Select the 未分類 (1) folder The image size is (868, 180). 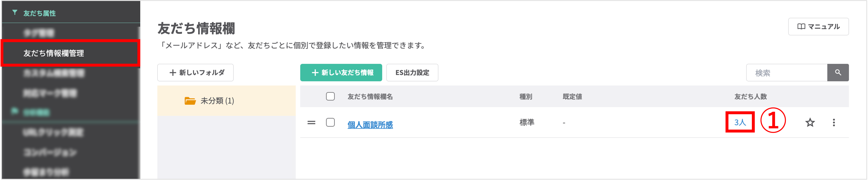point(217,101)
